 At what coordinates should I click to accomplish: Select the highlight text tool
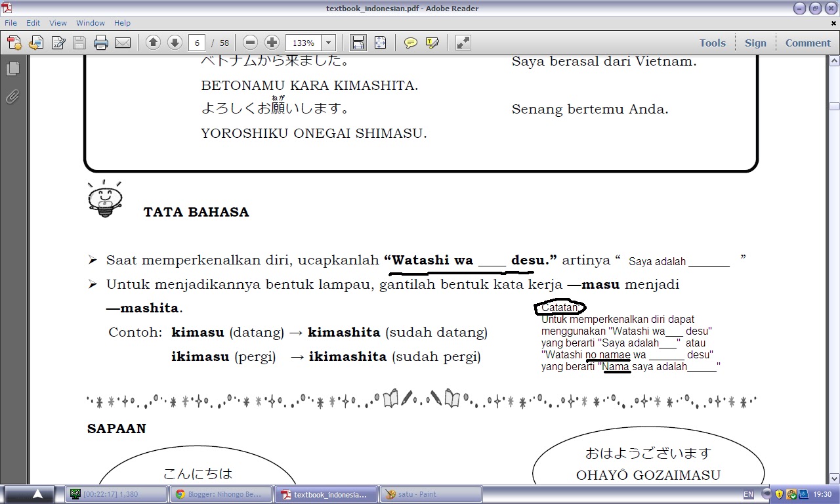pos(432,43)
